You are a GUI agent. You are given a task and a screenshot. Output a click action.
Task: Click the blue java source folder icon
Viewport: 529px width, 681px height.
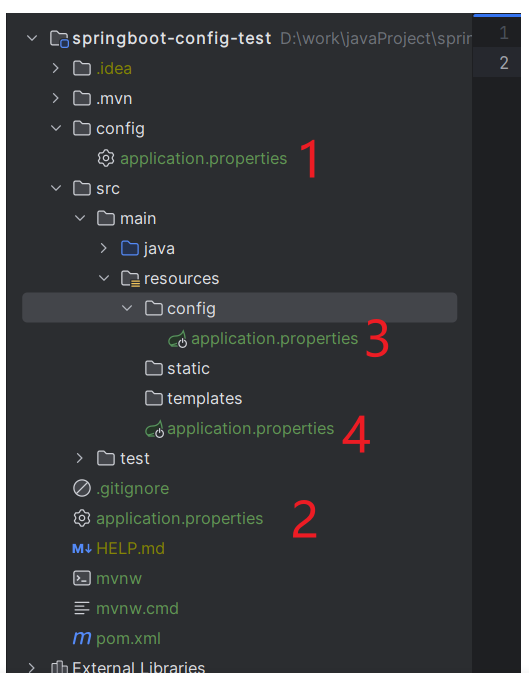coord(130,248)
